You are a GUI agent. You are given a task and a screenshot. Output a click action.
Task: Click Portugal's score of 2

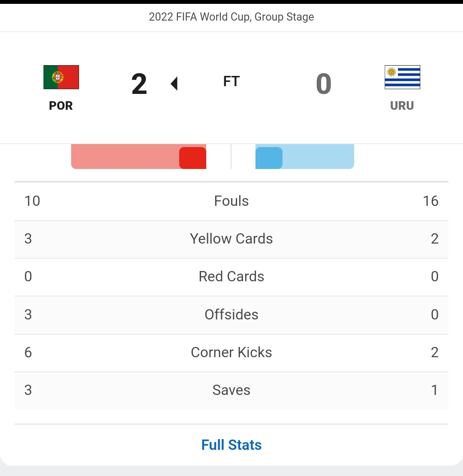(139, 84)
